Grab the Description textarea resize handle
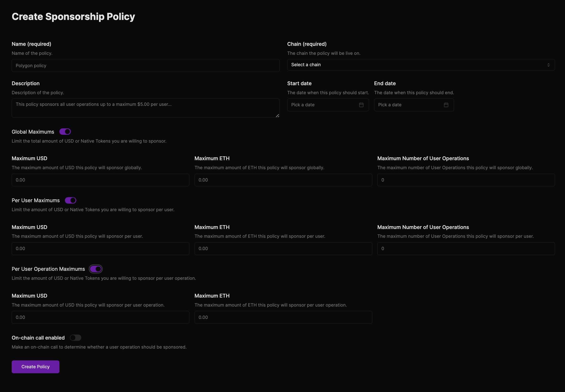This screenshot has height=392, width=565. click(x=277, y=116)
